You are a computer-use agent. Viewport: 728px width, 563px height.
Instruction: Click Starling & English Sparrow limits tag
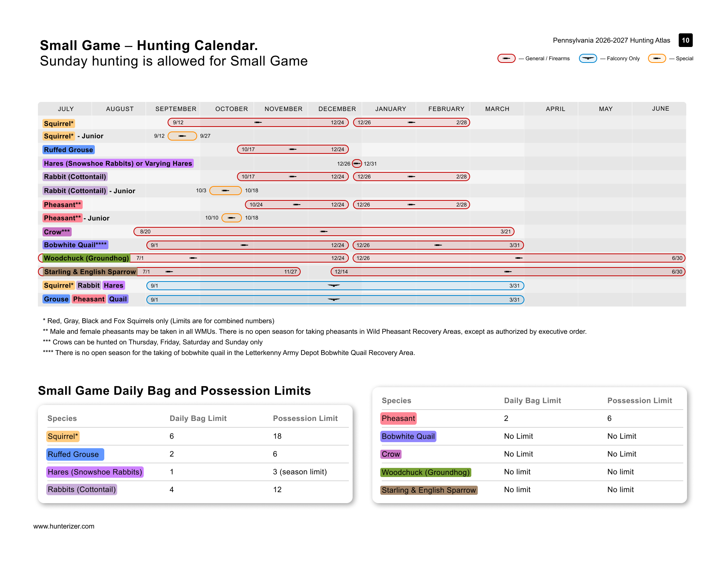pos(428,490)
